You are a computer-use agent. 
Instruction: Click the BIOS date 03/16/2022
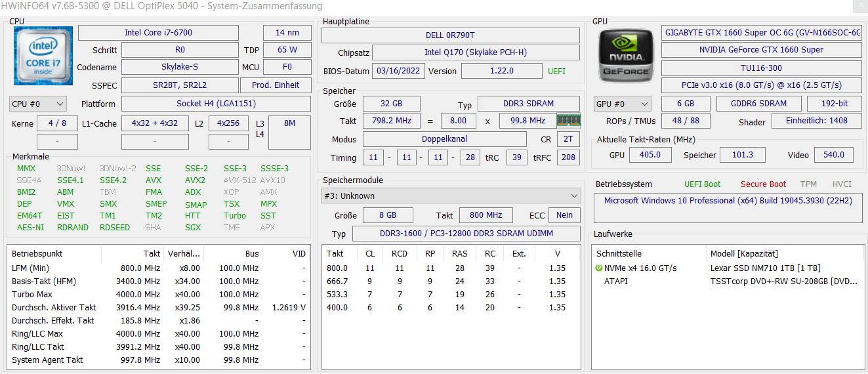398,71
